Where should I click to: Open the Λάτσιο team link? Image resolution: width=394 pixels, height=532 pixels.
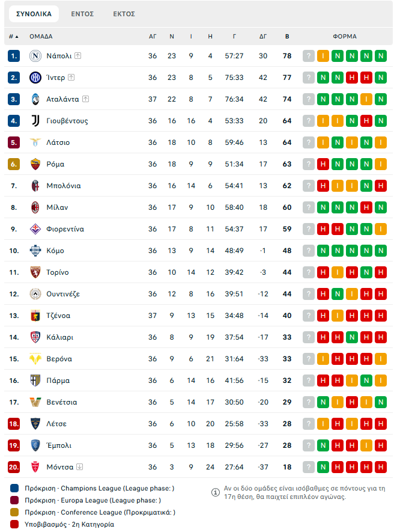coord(58,142)
